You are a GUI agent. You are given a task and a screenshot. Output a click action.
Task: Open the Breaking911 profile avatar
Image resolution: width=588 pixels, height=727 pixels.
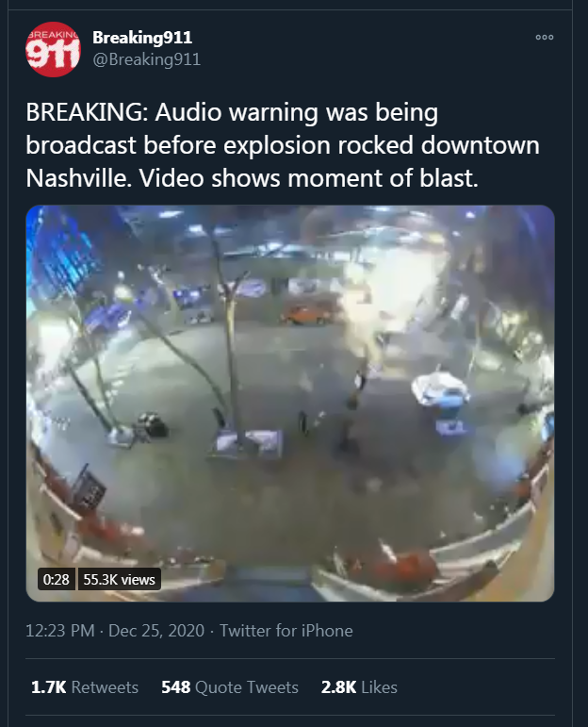click(53, 49)
